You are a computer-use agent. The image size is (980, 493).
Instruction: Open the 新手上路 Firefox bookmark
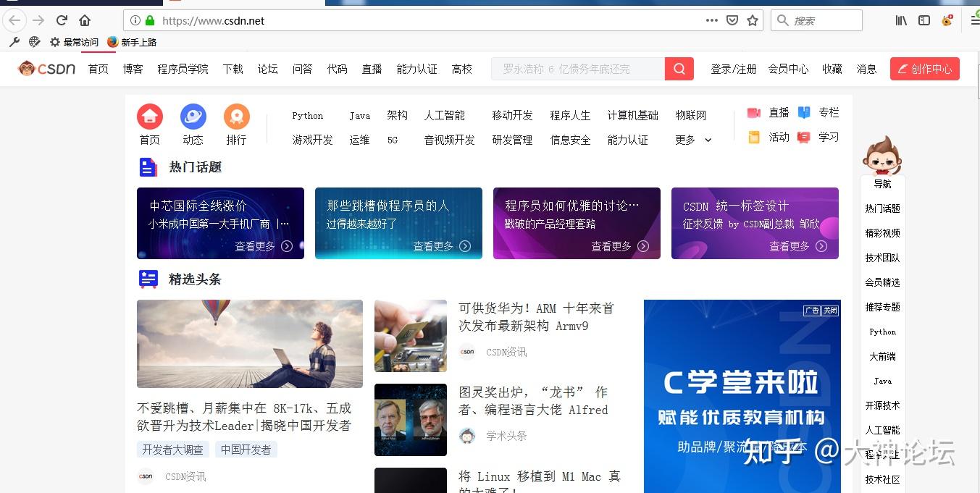[132, 42]
